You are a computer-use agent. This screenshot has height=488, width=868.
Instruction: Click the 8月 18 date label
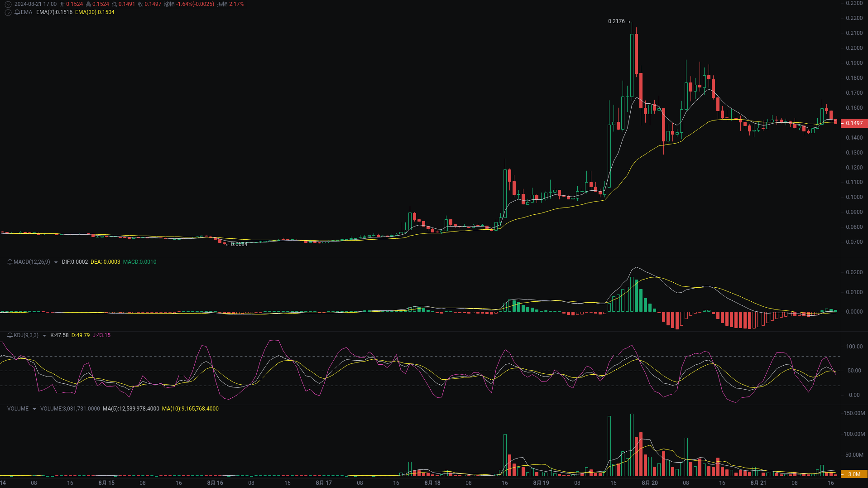[432, 483]
